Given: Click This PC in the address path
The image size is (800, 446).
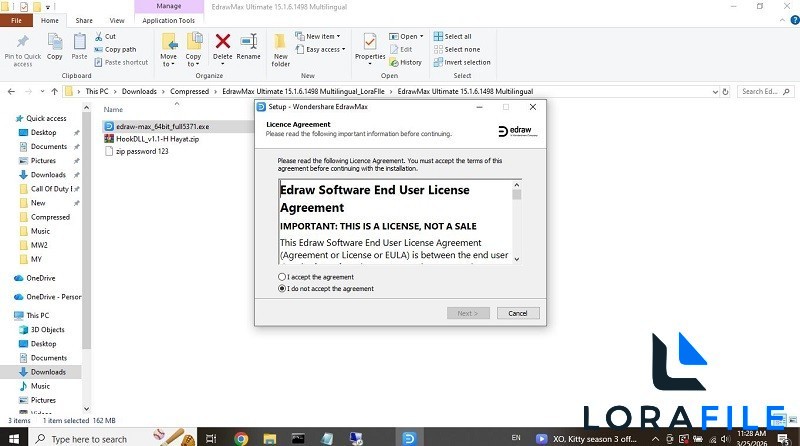Looking at the screenshot, I should pos(97,91).
